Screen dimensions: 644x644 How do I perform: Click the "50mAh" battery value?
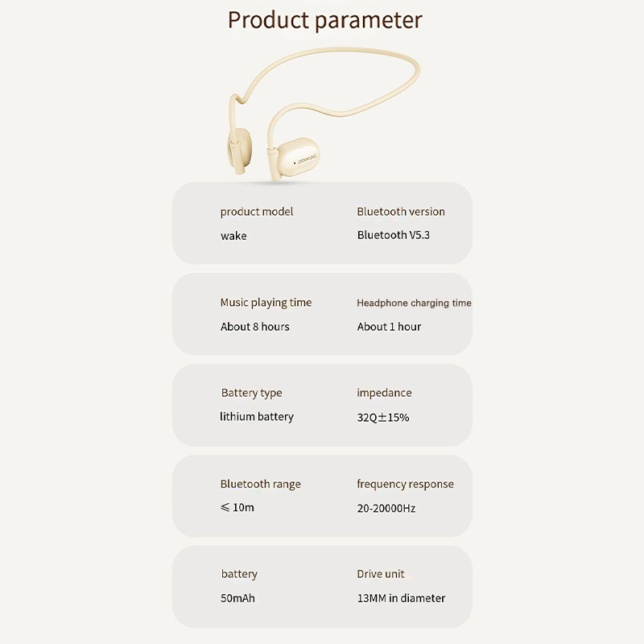click(x=237, y=598)
